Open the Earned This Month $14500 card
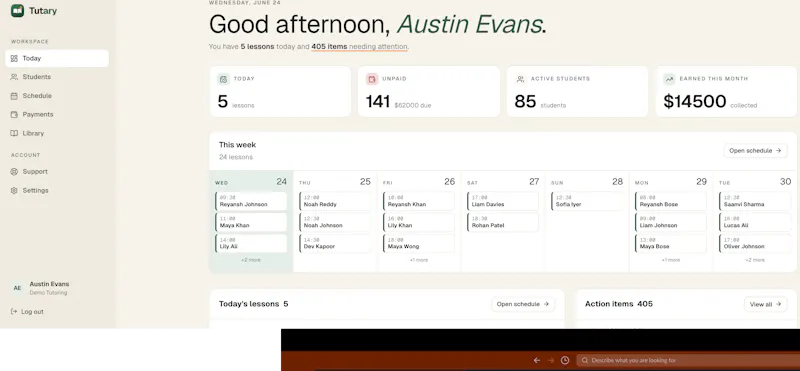 point(726,91)
